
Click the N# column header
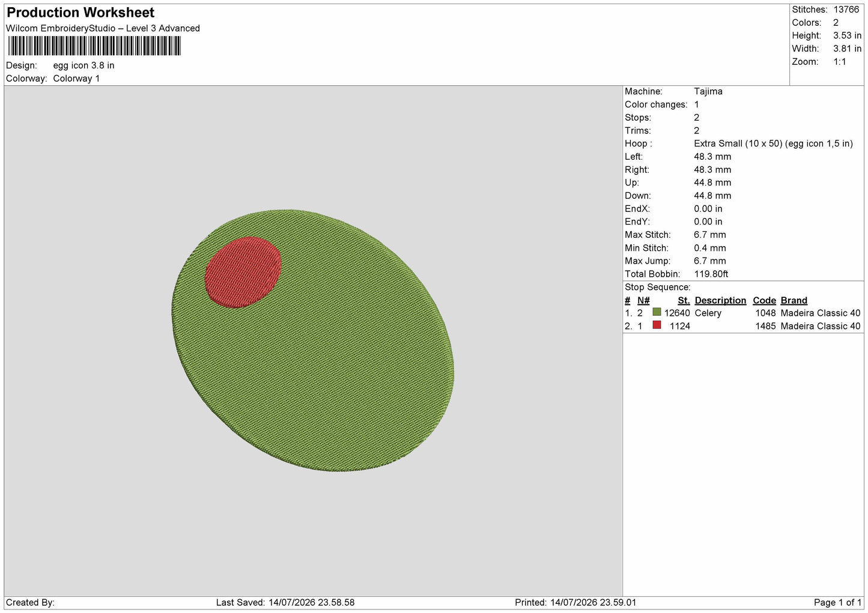(643, 300)
